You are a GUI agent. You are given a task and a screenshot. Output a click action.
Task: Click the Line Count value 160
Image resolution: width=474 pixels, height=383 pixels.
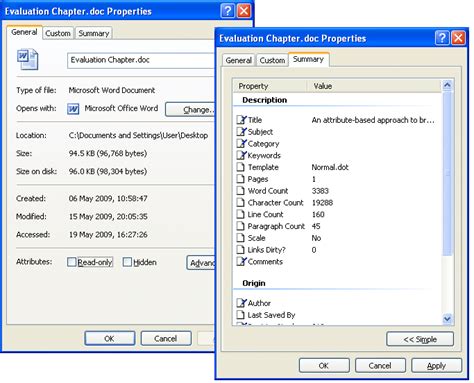[318, 214]
